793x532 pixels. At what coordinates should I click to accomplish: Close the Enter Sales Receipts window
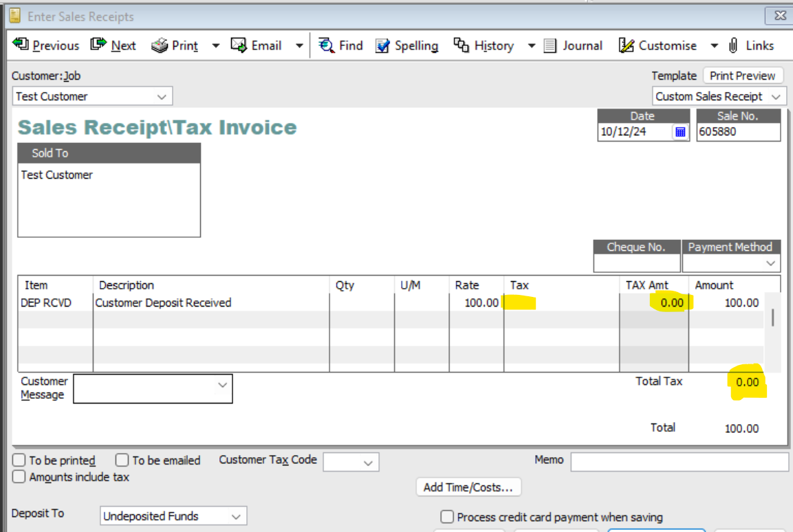[779, 16]
